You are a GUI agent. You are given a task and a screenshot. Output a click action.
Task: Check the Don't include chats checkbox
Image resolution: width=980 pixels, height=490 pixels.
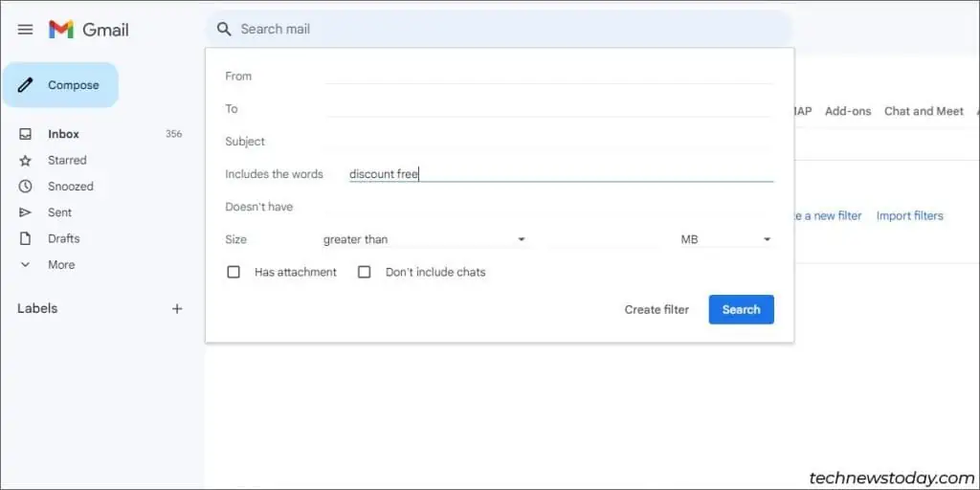click(365, 272)
